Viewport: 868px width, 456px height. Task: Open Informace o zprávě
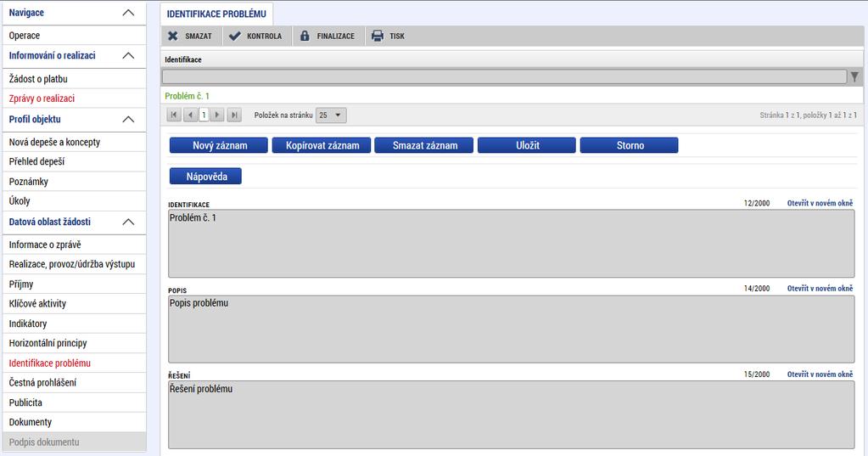point(74,245)
